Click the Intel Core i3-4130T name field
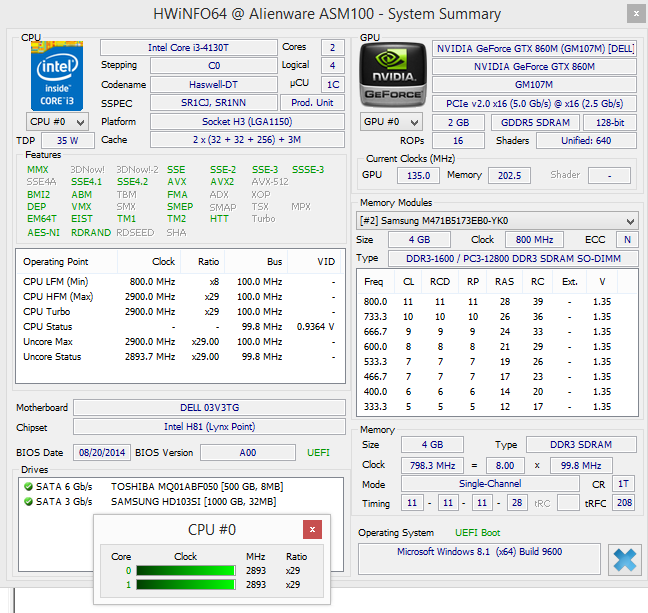Image resolution: width=648 pixels, height=613 pixels. tap(188, 48)
